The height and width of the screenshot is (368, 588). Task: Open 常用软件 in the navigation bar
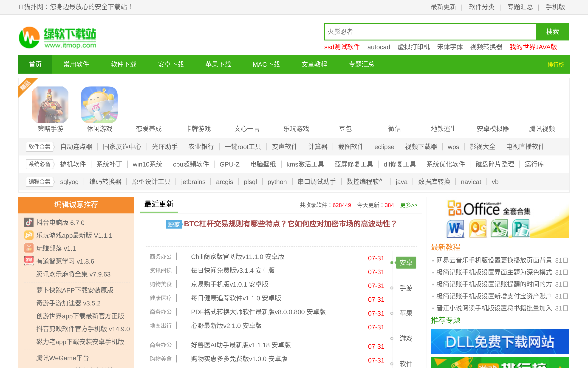click(76, 64)
